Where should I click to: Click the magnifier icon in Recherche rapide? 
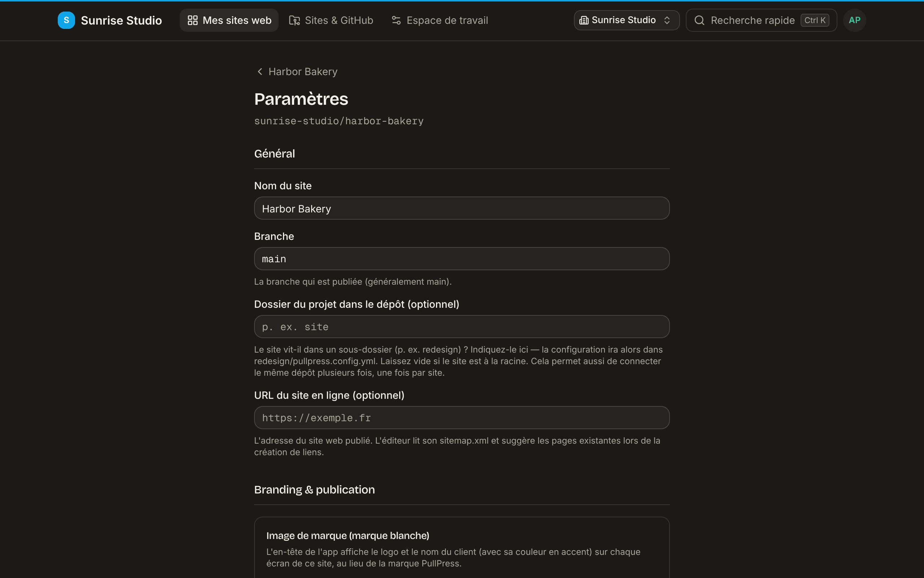click(699, 20)
